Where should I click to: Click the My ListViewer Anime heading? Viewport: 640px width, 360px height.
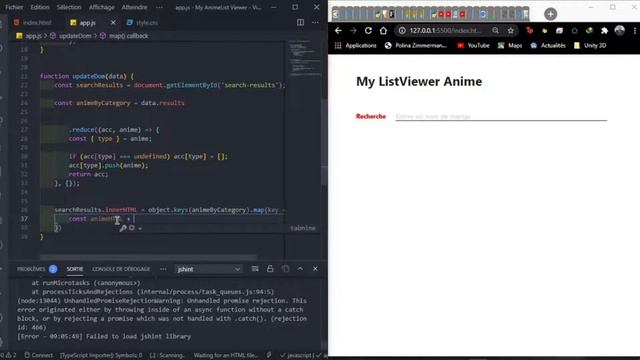pyautogui.click(x=419, y=81)
